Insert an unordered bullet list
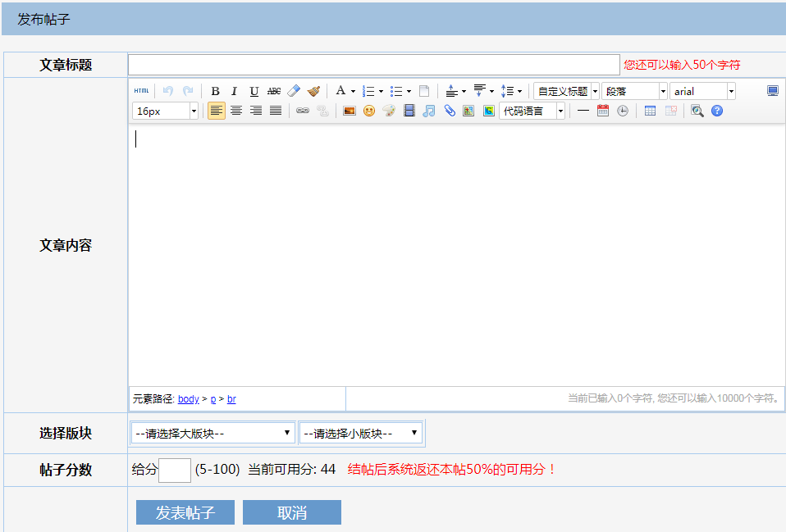 pyautogui.click(x=396, y=91)
